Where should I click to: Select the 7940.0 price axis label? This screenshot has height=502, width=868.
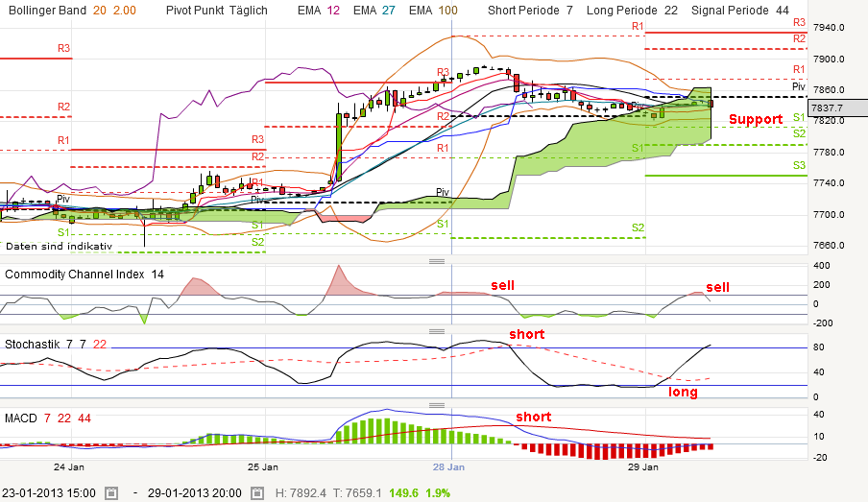pyautogui.click(x=829, y=27)
